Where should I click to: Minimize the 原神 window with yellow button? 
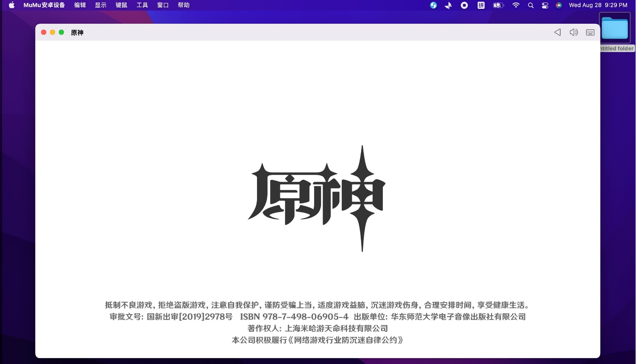tap(53, 32)
